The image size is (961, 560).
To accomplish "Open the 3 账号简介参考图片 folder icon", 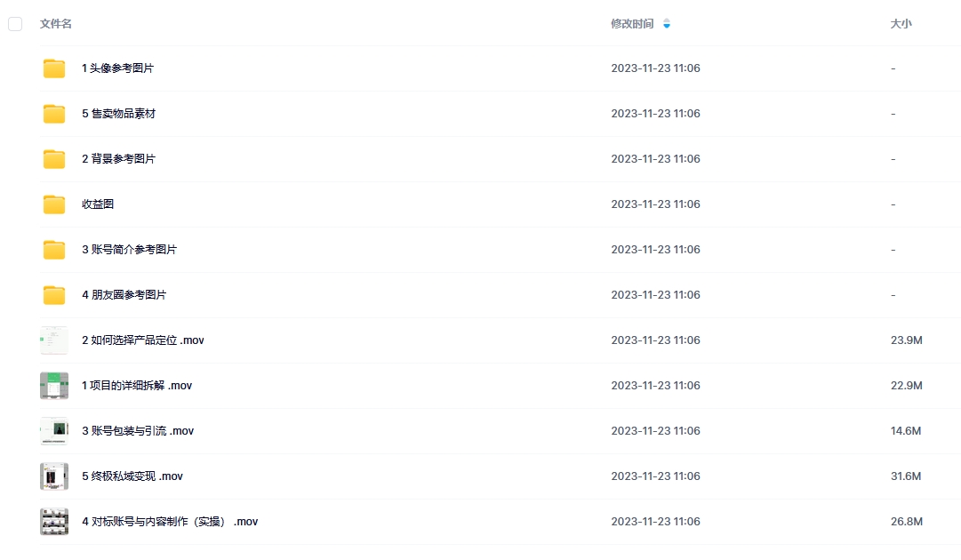I will [x=54, y=250].
